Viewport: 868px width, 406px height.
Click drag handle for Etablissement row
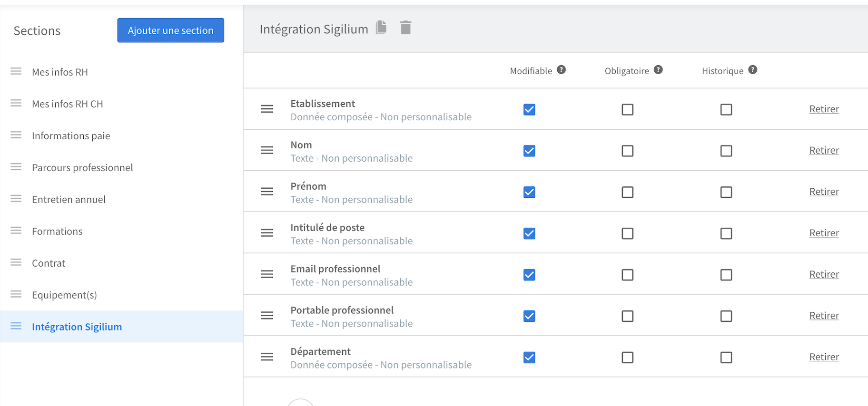tap(267, 109)
